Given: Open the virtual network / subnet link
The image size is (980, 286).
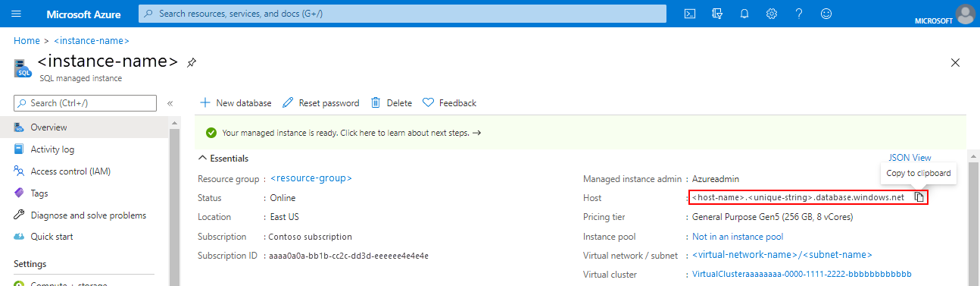Looking at the screenshot, I should (x=782, y=255).
